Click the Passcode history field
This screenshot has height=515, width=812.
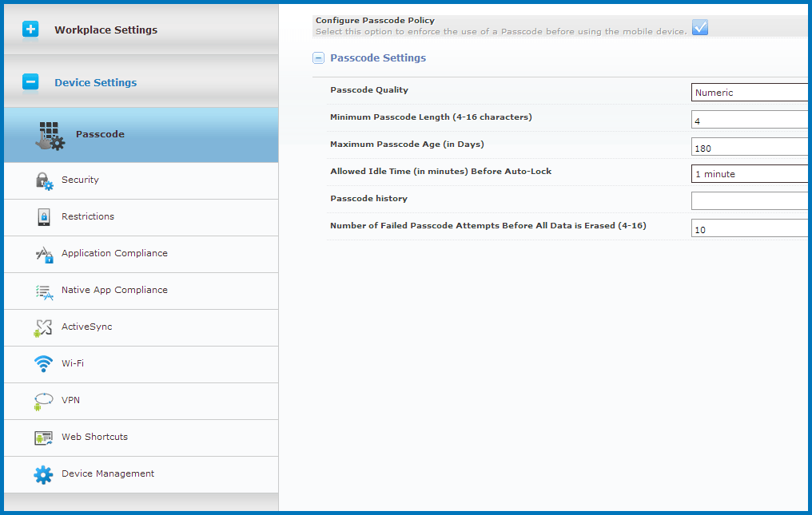click(x=750, y=201)
